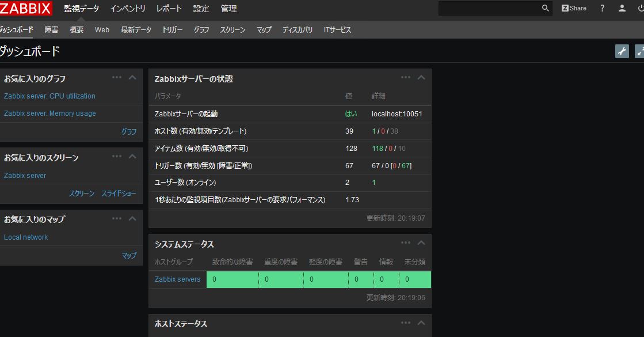Screen dimensions: 644x337
Task: Open Zabbix server CPU utilization graph
Action: click(49, 96)
